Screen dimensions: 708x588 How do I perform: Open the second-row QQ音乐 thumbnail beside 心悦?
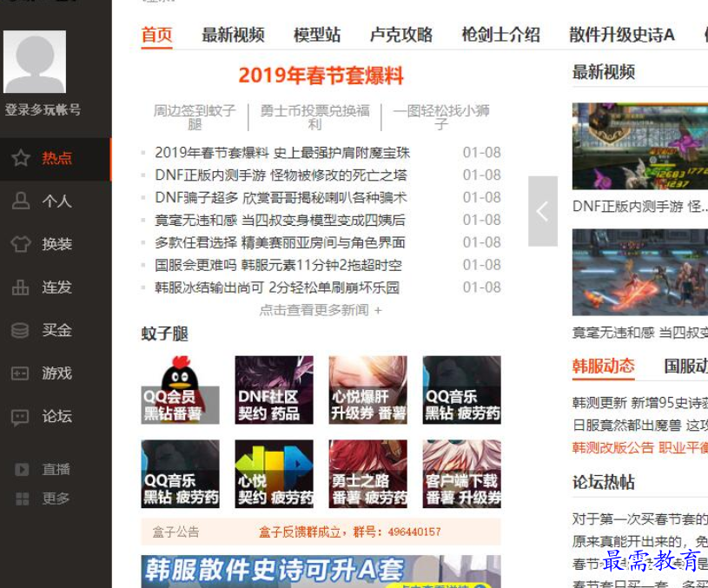[x=180, y=473]
